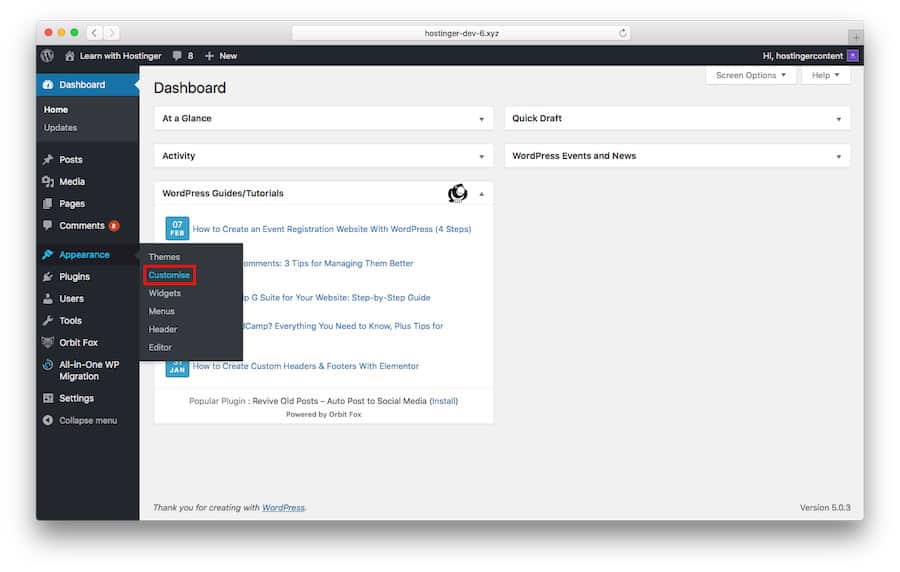Image resolution: width=900 pixels, height=572 pixels.
Task: Click the browser back arrow
Action: pos(94,33)
